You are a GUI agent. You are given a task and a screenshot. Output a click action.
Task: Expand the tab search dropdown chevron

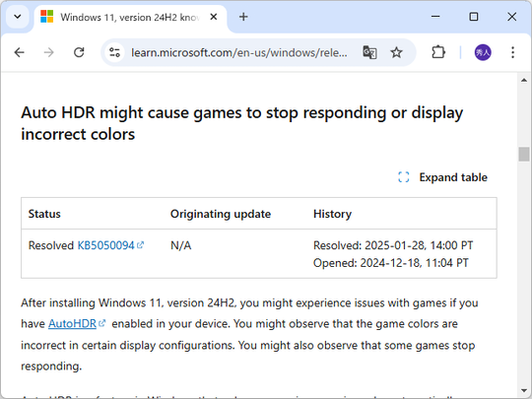coord(18,17)
